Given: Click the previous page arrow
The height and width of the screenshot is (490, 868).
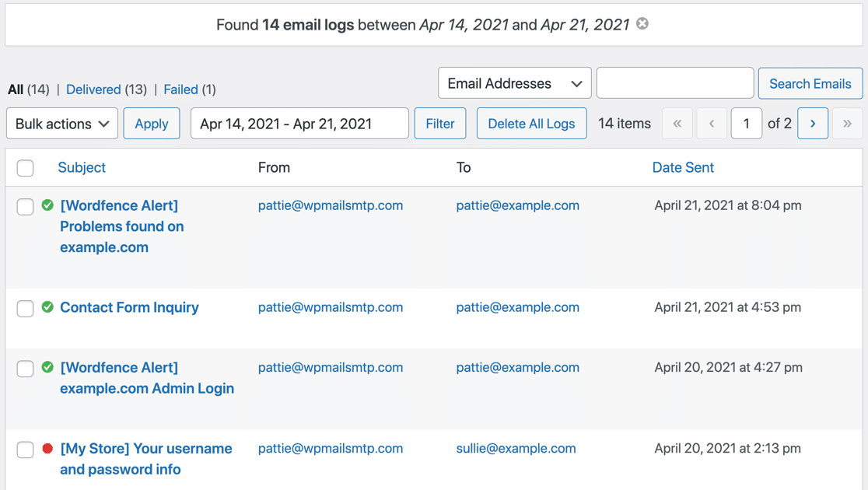Looking at the screenshot, I should coord(712,123).
